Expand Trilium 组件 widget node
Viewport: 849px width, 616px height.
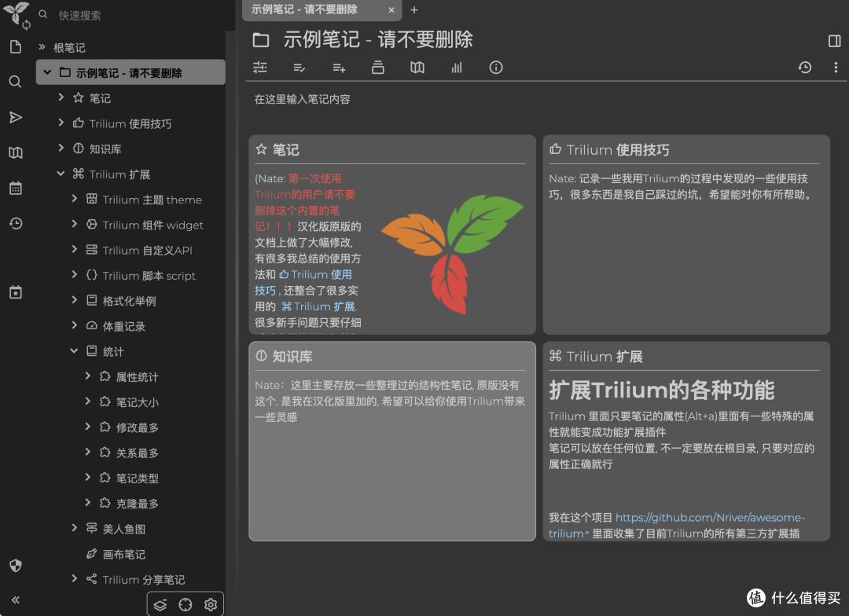(x=74, y=224)
